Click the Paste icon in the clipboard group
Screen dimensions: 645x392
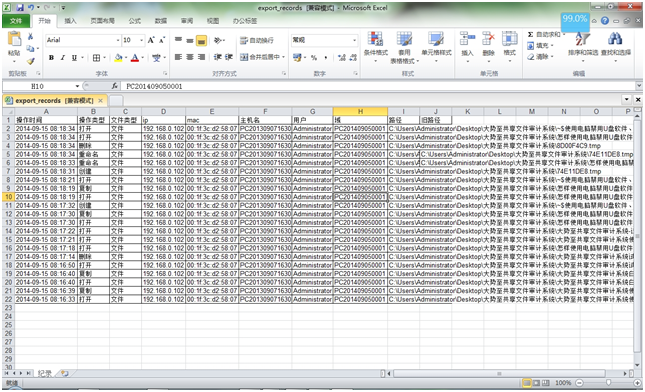pyautogui.click(x=14, y=40)
